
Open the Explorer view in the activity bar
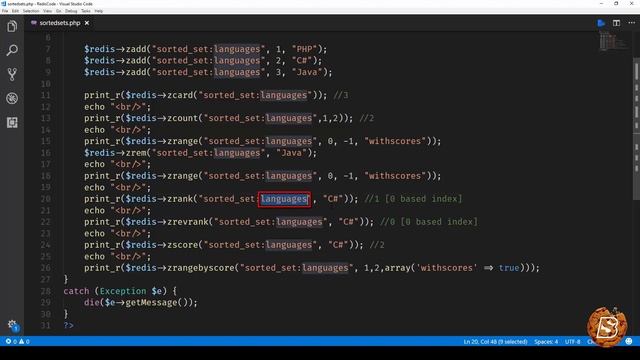(x=12, y=27)
